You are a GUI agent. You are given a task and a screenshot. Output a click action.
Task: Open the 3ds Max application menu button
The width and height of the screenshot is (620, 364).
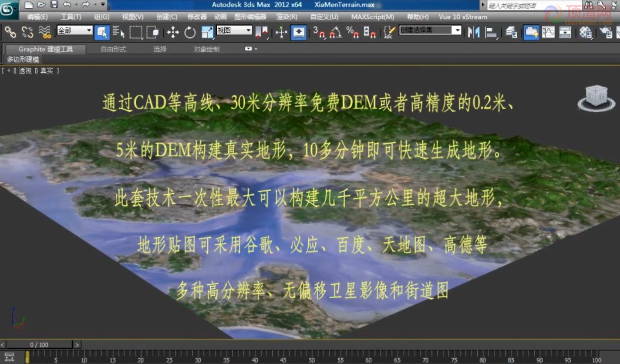pos(9,10)
